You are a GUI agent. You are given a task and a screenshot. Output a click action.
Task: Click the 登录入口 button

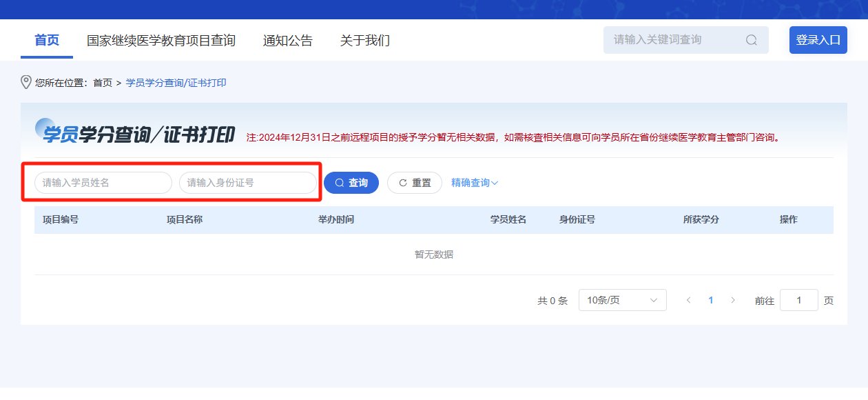pyautogui.click(x=818, y=40)
